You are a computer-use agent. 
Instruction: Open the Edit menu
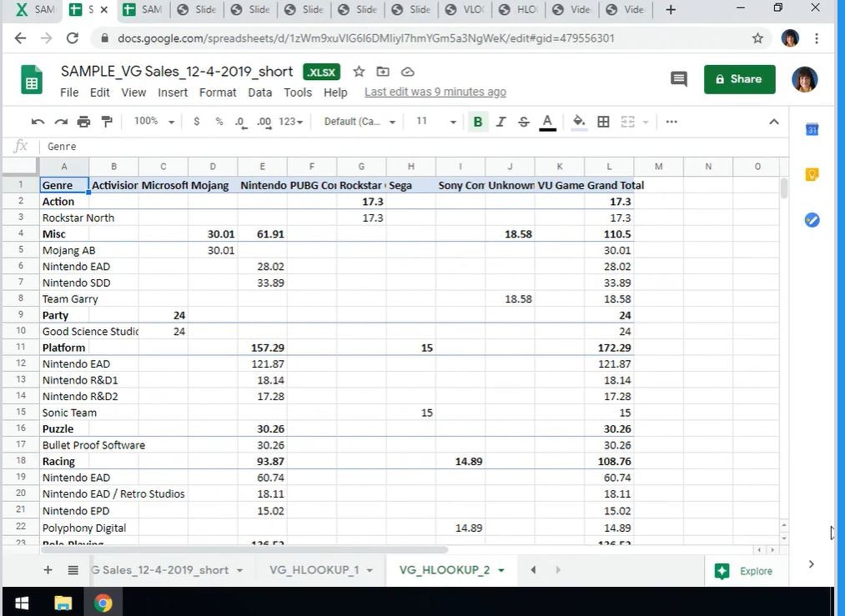pyautogui.click(x=100, y=93)
